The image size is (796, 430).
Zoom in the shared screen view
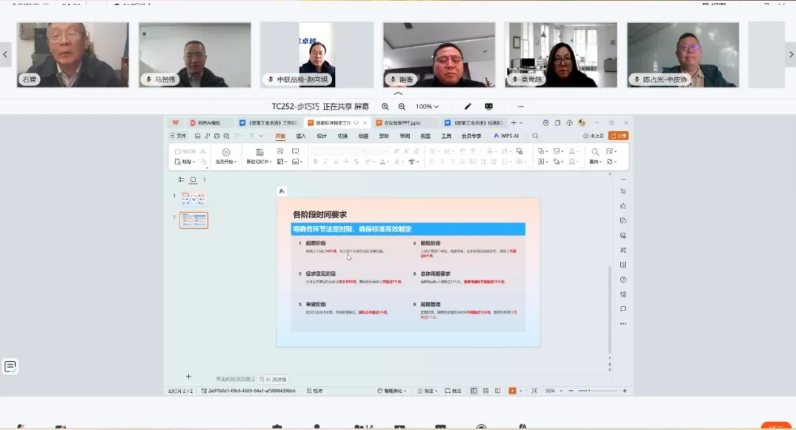point(402,106)
